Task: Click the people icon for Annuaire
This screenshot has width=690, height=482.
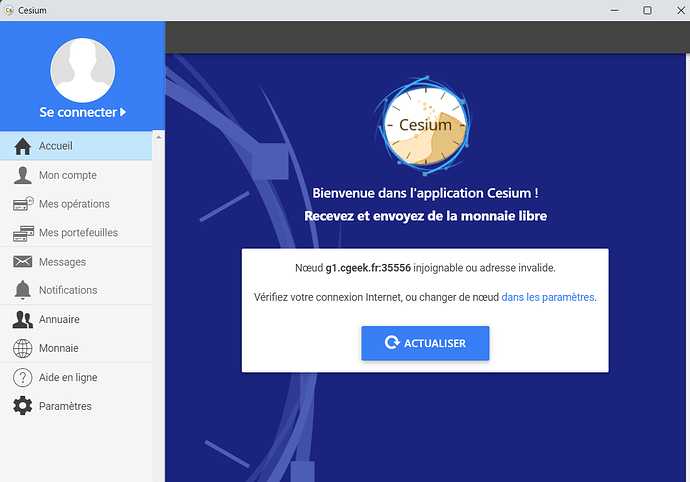Action: click(22, 320)
